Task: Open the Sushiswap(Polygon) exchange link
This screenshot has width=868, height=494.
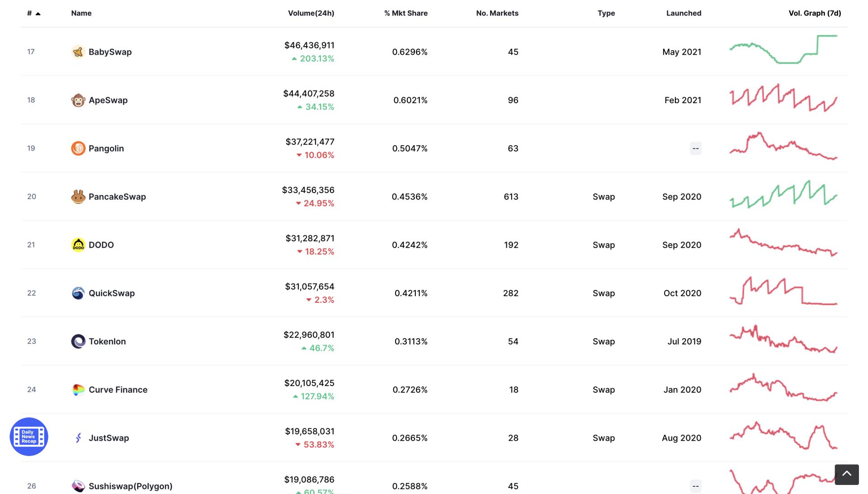Action: click(130, 486)
